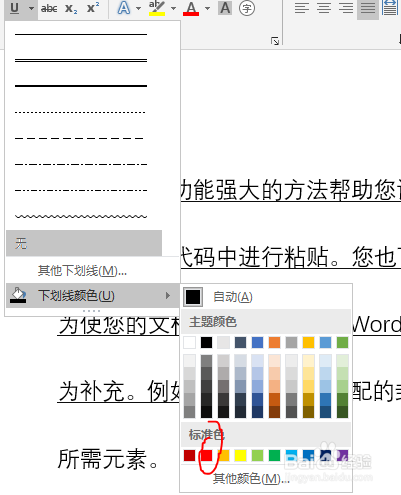Center align the text
Viewport: 401px width, 495px height.
pos(324,8)
